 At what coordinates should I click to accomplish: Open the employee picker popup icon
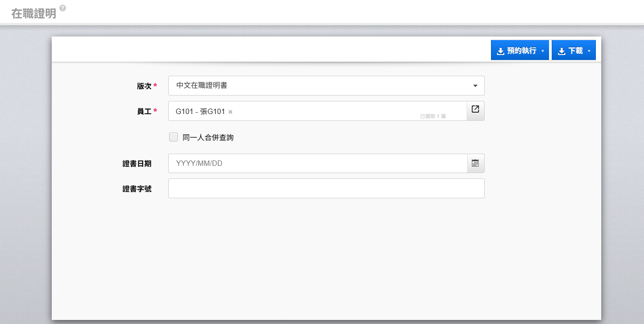475,109
